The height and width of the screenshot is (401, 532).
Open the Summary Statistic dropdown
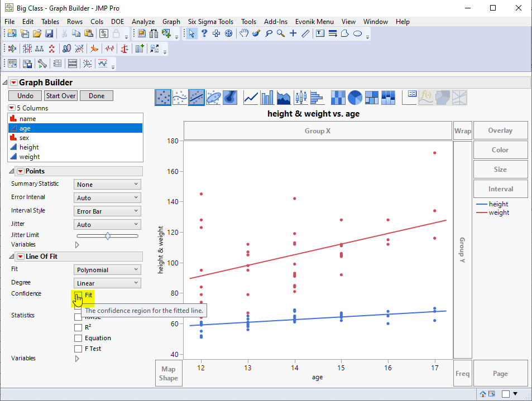tap(107, 185)
